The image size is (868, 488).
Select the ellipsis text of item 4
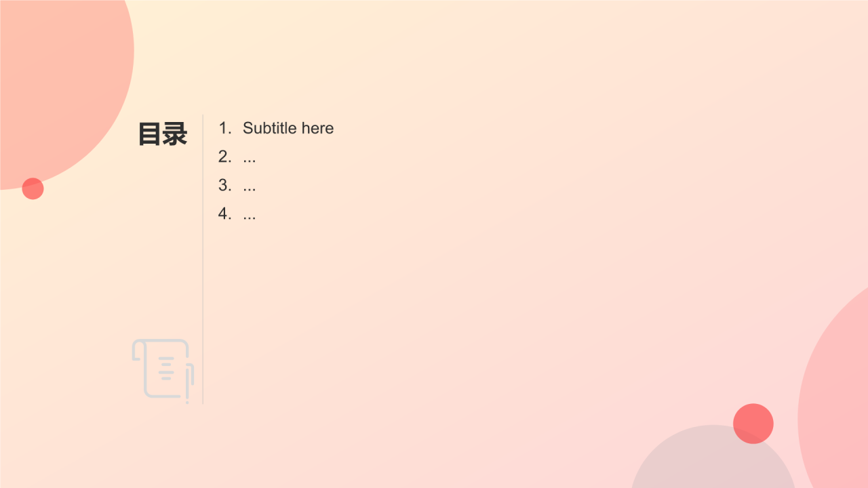coord(250,218)
